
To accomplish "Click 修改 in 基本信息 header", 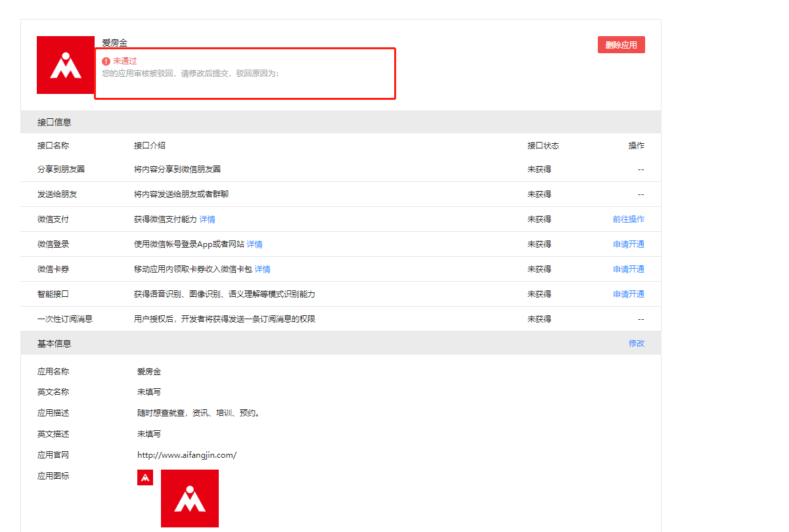I will (x=637, y=344).
